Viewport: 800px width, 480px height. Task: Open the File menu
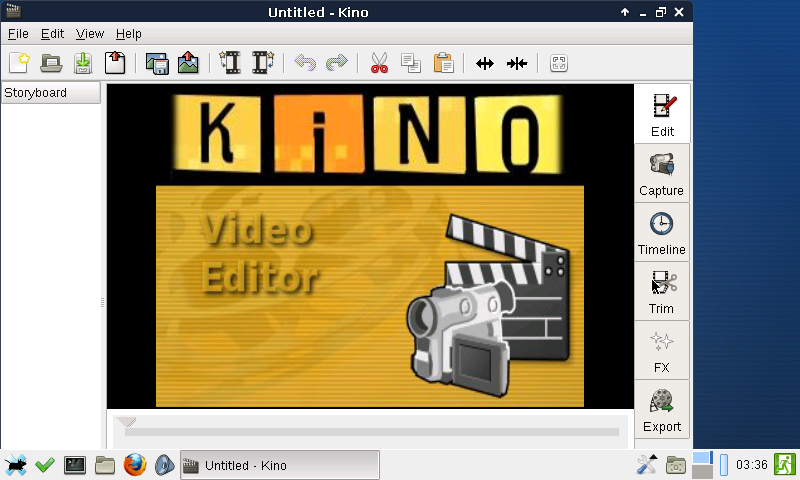[x=18, y=34]
